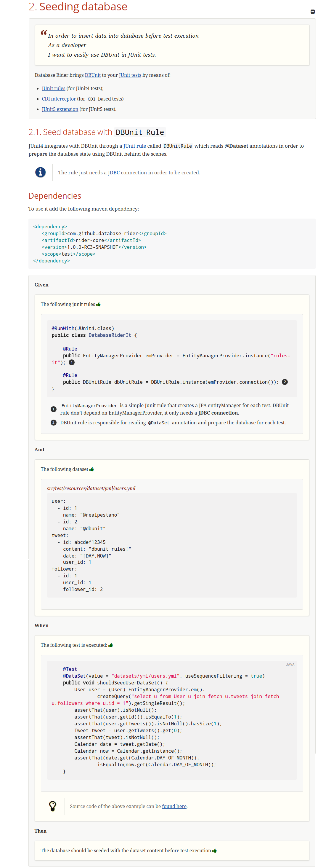Image resolution: width=318 pixels, height=868 pixels.
Task: Click 'I want to easily use DBUnit' quote line
Action: coord(102,55)
